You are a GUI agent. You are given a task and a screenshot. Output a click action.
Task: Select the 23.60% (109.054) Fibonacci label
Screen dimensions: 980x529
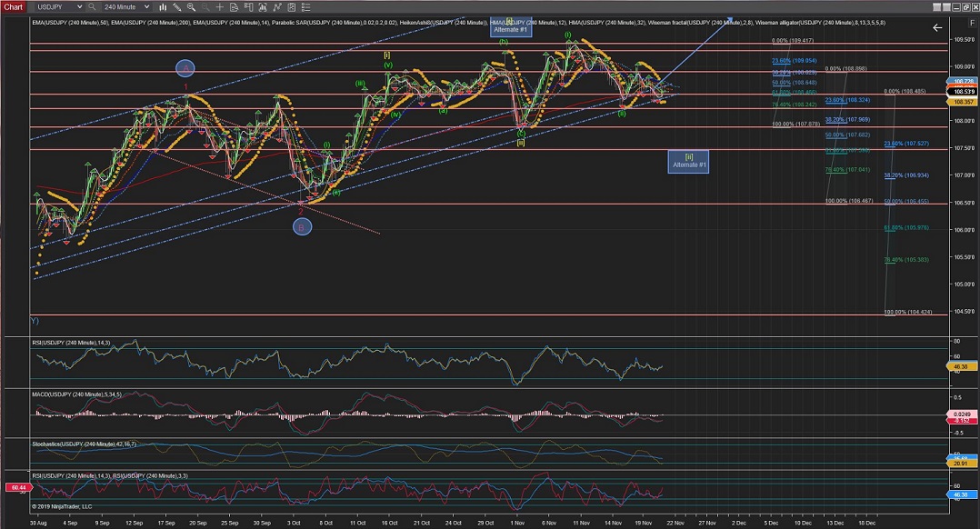pos(795,61)
